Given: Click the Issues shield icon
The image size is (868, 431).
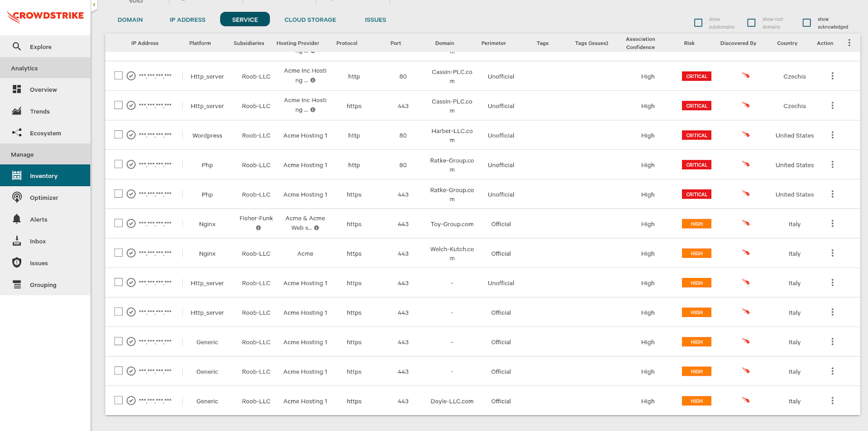Looking at the screenshot, I should click(17, 263).
